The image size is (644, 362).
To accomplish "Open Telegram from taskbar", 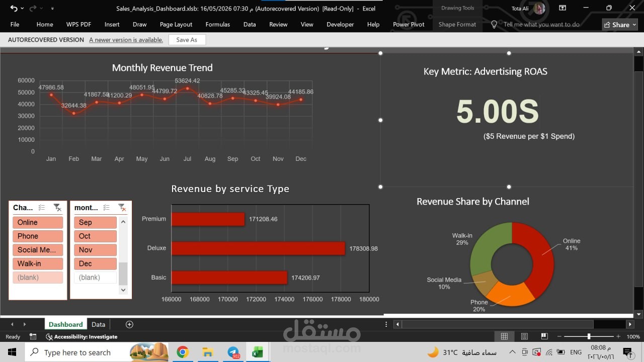I will pyautogui.click(x=233, y=352).
